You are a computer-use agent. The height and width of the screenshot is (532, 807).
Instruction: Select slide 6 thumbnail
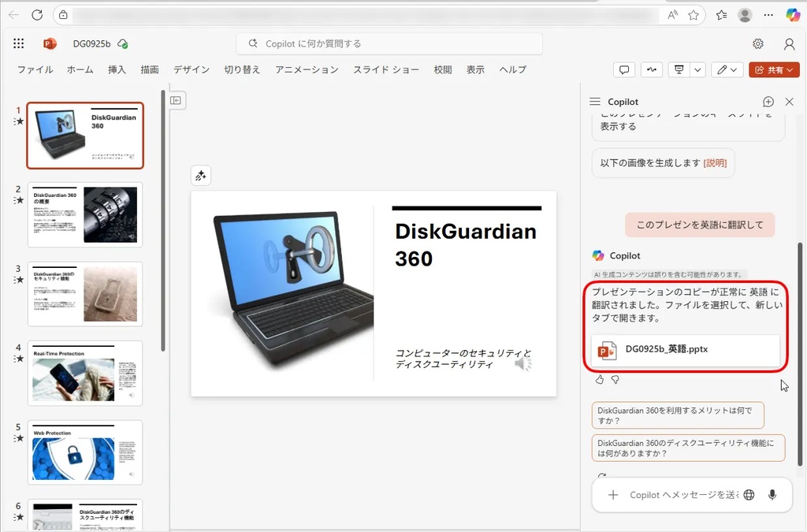click(85, 515)
